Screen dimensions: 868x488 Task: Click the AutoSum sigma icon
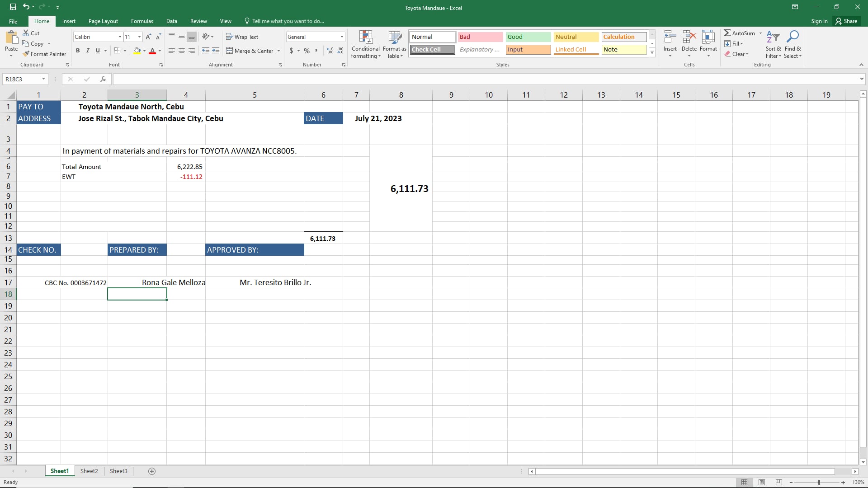click(727, 33)
